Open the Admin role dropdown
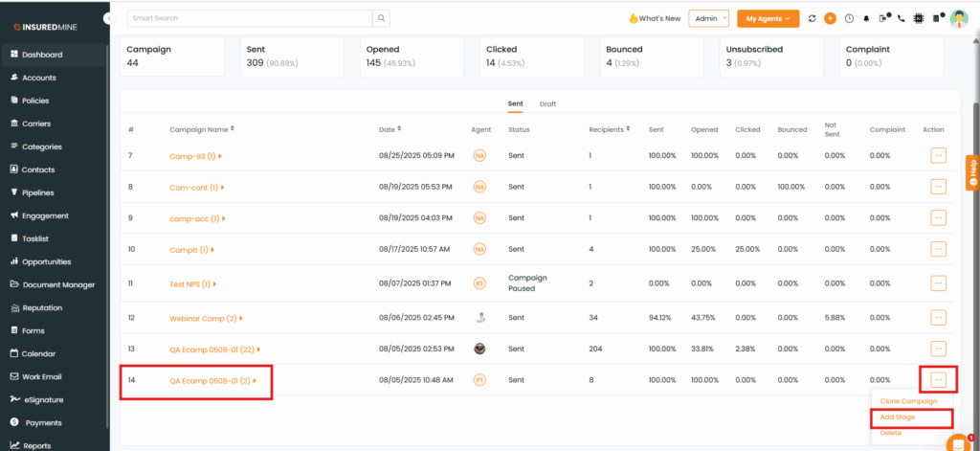980x451 pixels. click(708, 18)
